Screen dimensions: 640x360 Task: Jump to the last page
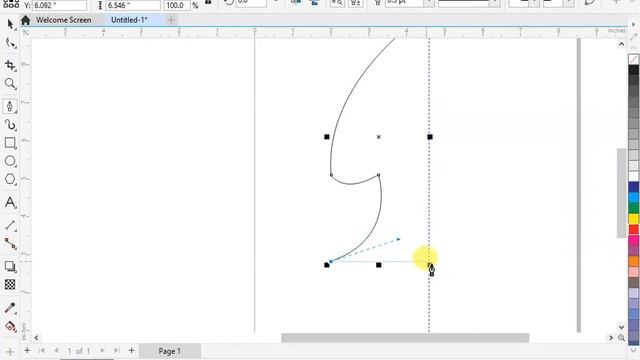click(x=117, y=351)
